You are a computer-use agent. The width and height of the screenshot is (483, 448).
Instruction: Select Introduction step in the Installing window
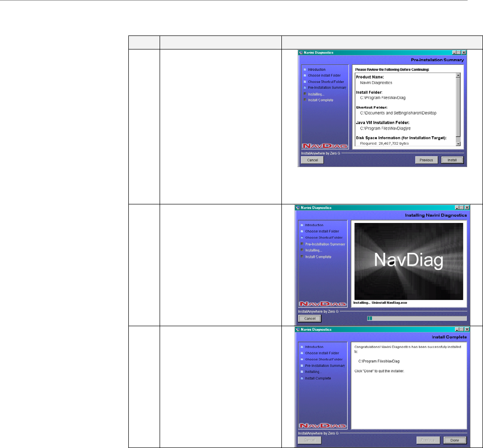tap(314, 225)
